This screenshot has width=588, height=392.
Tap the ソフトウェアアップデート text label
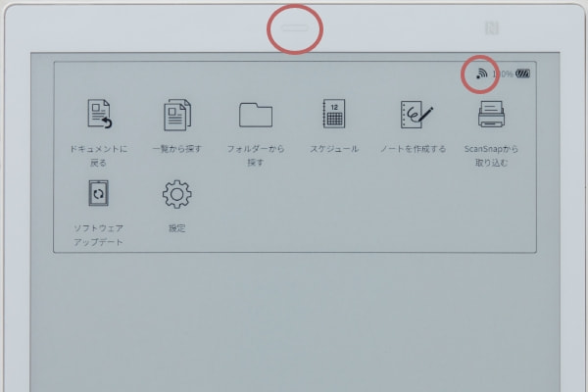point(98,234)
